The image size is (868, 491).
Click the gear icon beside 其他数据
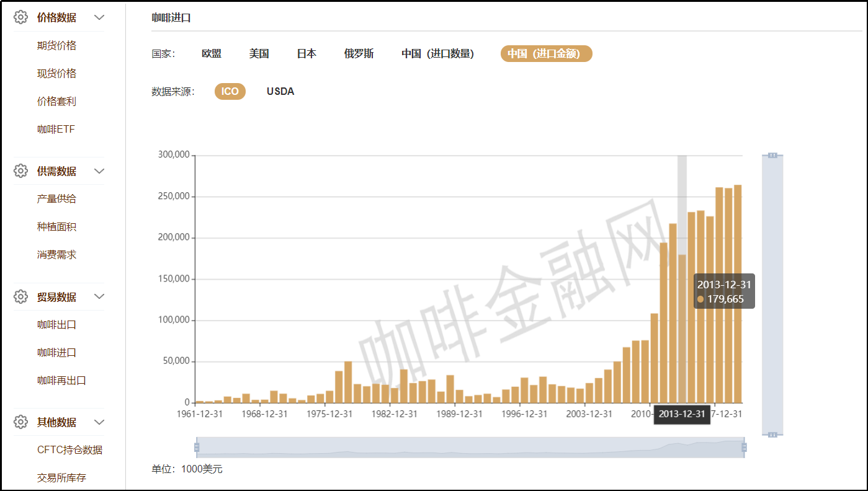click(21, 422)
